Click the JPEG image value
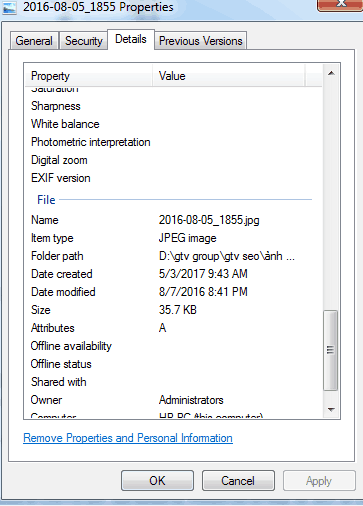 187,238
